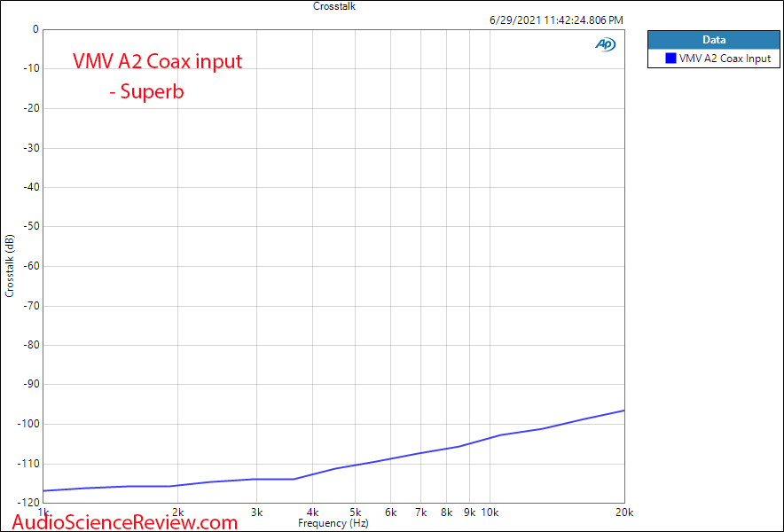The image size is (784, 532).
Task: Click the '3k' x-axis tick label
Action: [257, 512]
